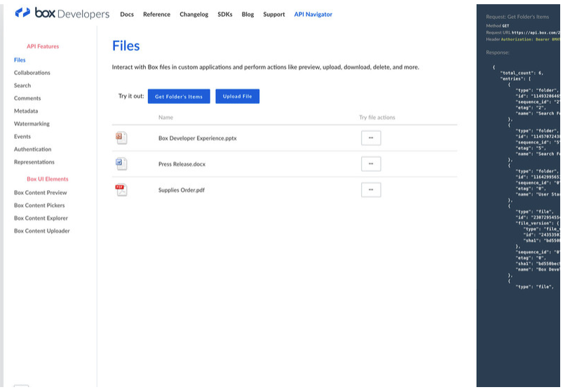Open Metadata in the sidebar
This screenshot has height=392, width=563.
point(26,111)
